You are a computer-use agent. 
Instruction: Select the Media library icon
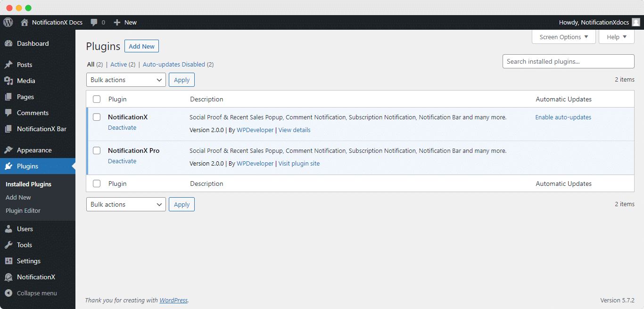[9, 81]
